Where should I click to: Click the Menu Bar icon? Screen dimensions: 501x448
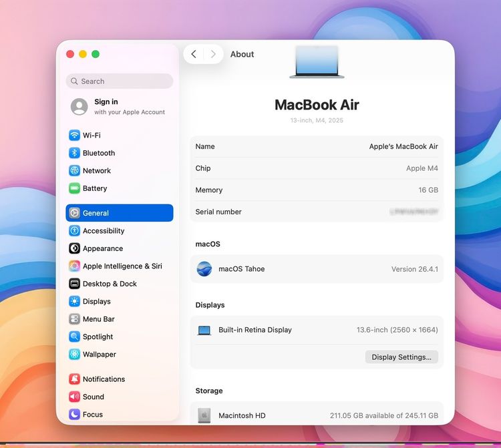(74, 319)
